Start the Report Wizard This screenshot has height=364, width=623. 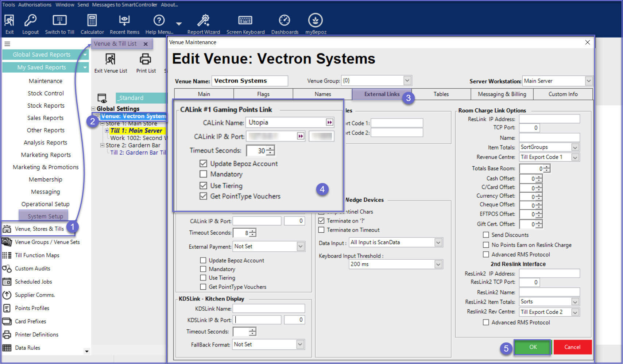204,20
